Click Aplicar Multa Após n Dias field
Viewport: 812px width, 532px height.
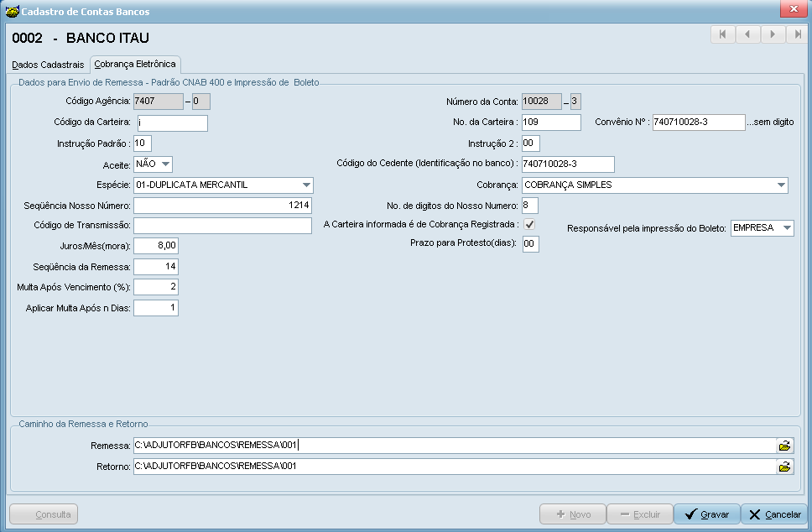(x=156, y=308)
